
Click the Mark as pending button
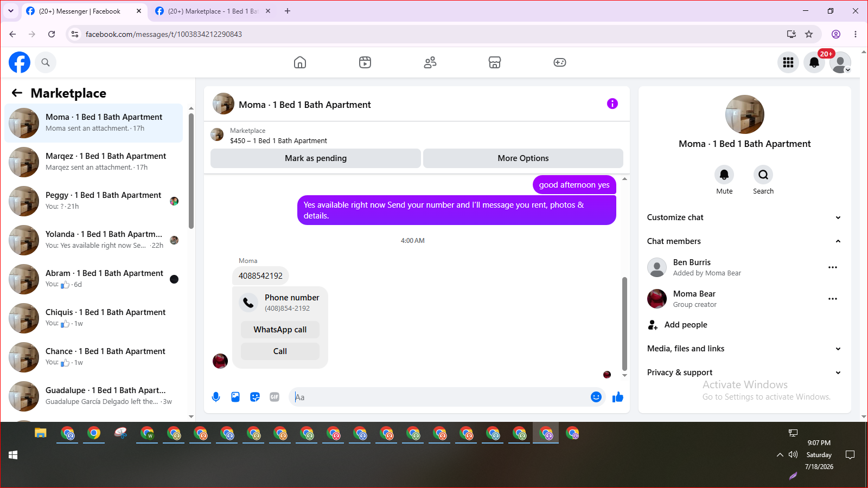(316, 158)
